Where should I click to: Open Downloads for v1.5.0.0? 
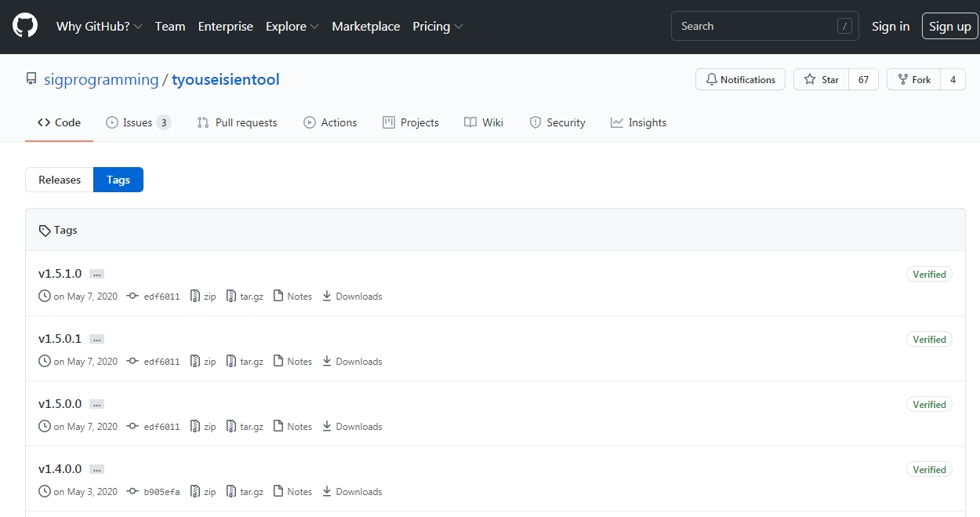[x=352, y=427]
